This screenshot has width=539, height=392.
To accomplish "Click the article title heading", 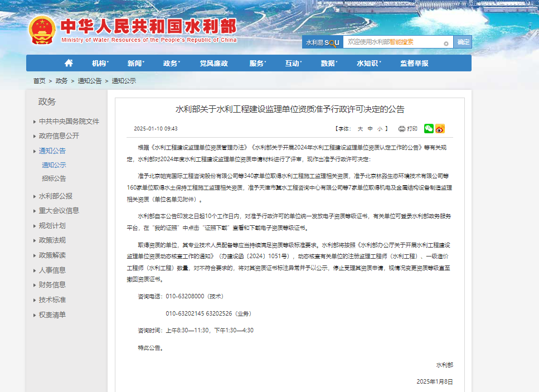I will click(290, 109).
